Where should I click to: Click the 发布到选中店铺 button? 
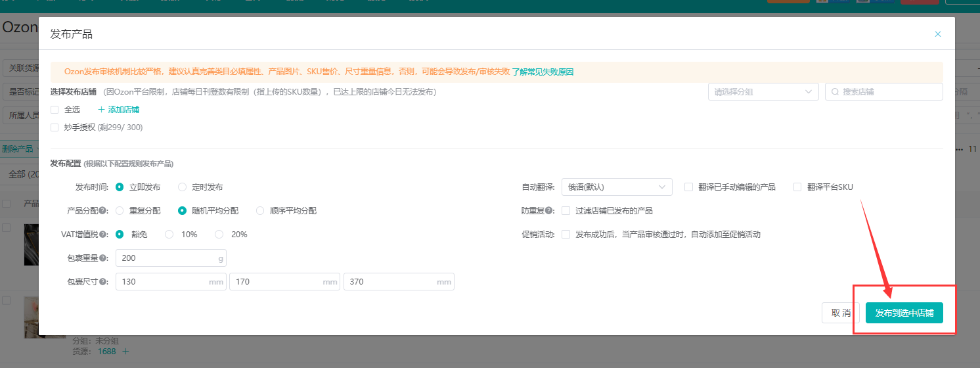coord(904,313)
